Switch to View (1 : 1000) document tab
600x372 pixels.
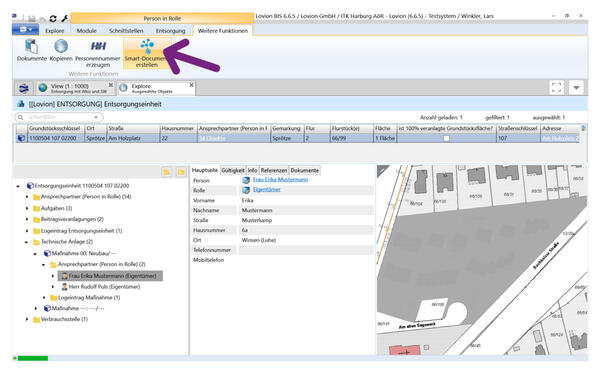click(75, 88)
